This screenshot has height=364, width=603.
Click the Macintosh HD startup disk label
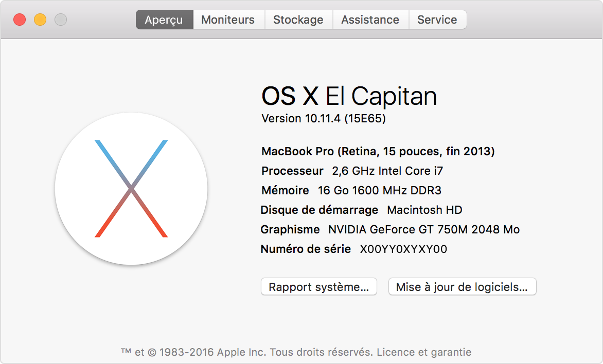pos(423,210)
